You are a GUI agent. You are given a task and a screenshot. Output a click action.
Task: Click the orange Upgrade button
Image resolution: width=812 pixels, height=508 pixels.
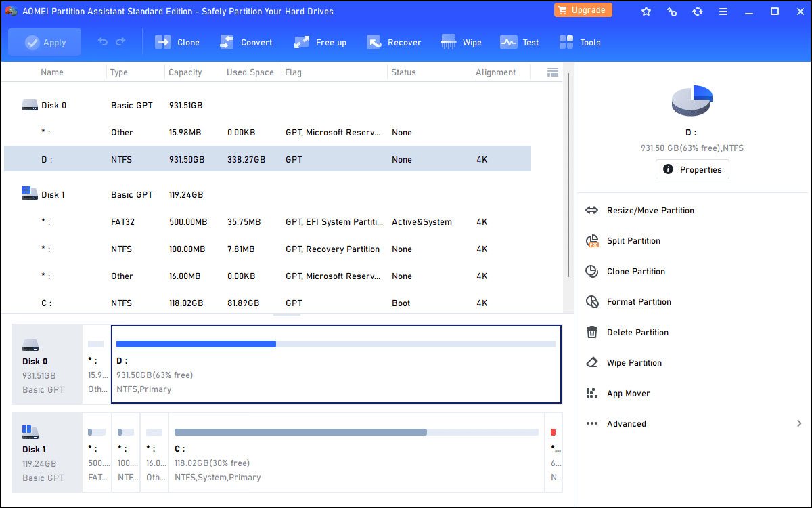pos(583,10)
